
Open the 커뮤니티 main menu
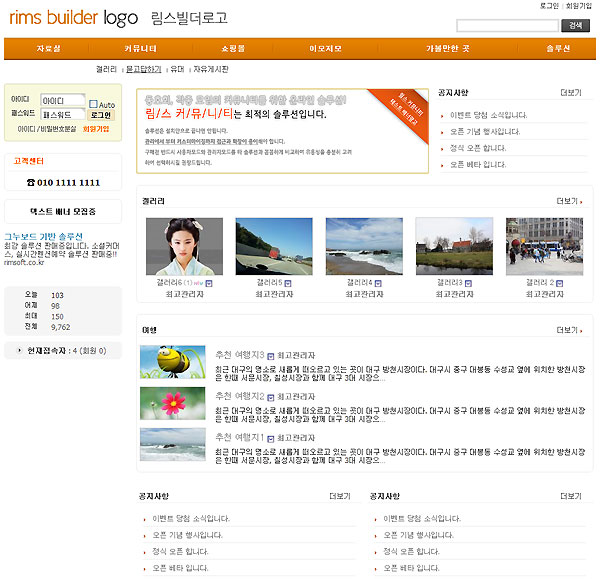pos(140,48)
